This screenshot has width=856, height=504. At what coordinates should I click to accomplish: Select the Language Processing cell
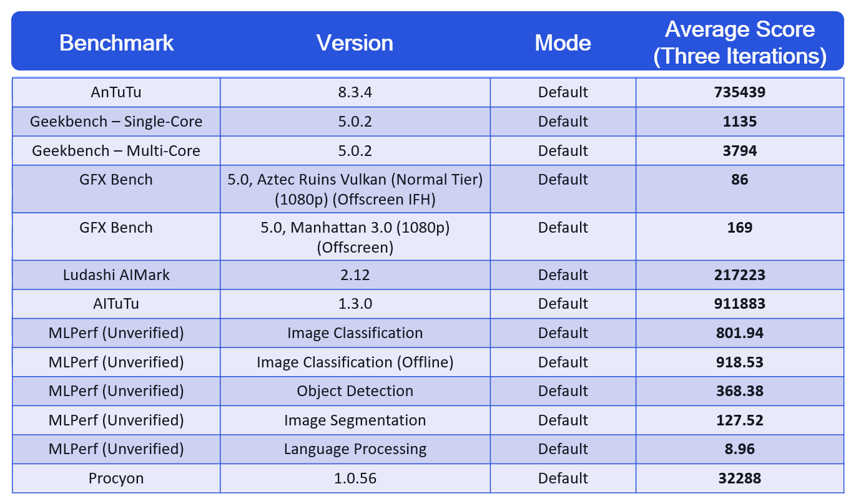click(x=355, y=449)
